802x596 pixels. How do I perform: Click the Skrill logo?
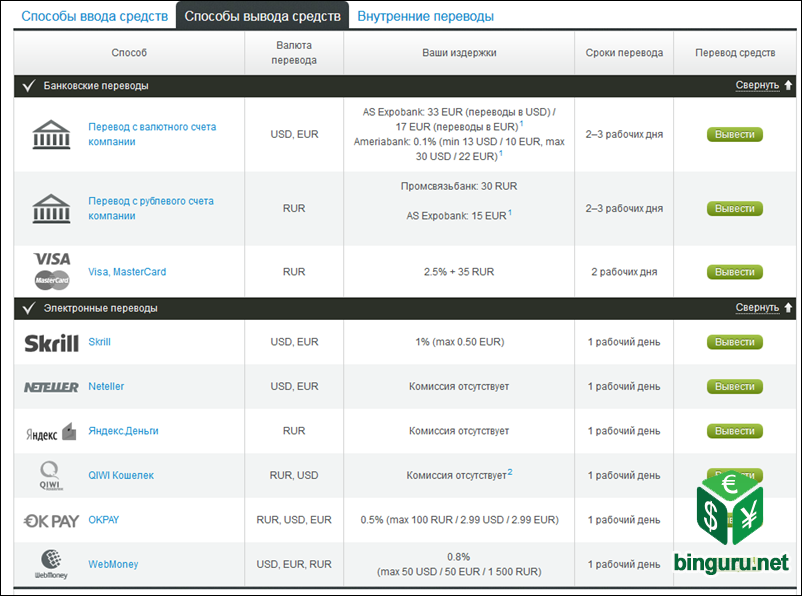[x=51, y=343]
